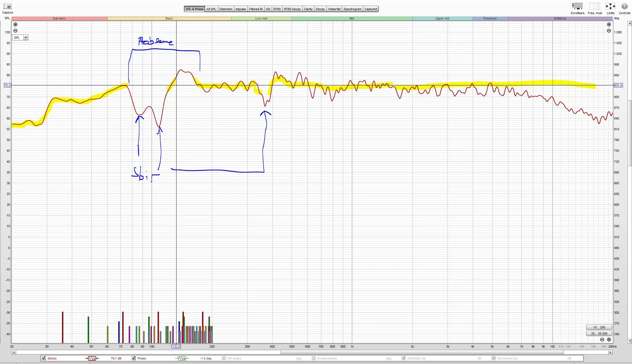Click the Brilliance frequency band label

pos(560,18)
